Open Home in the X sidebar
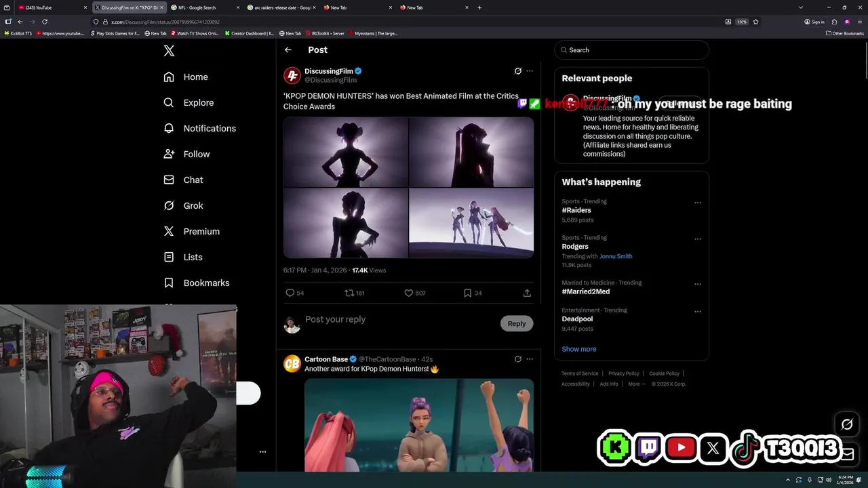The width and height of the screenshot is (868, 488). pos(186,77)
